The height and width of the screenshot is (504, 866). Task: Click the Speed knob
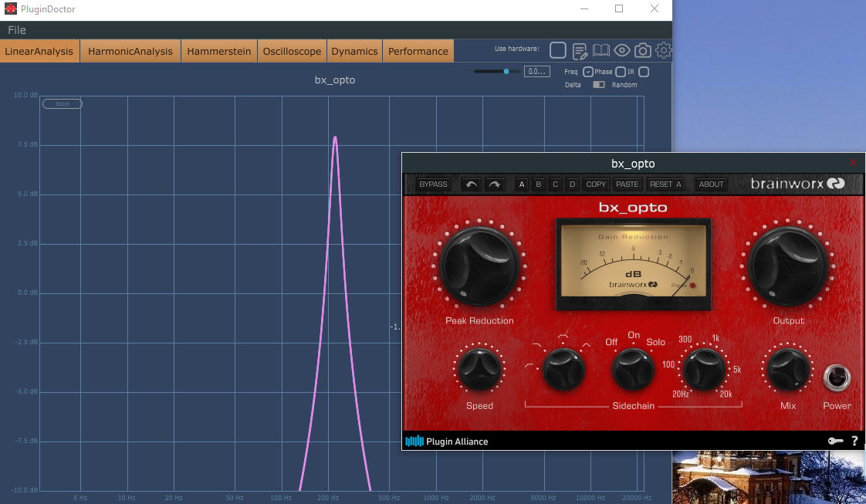[479, 368]
